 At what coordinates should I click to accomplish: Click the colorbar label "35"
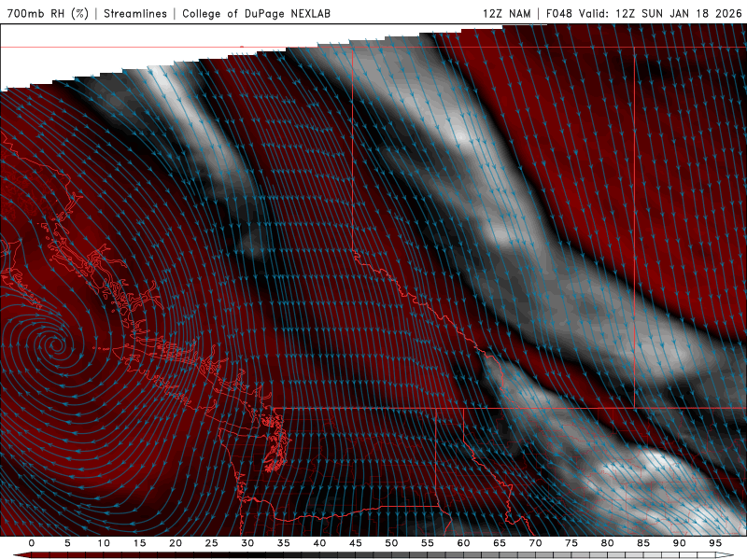[284, 543]
